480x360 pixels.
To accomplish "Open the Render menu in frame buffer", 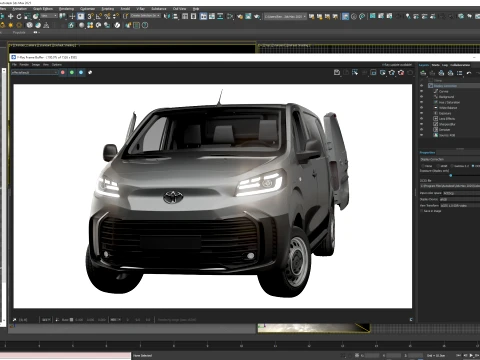I will coord(24,65).
